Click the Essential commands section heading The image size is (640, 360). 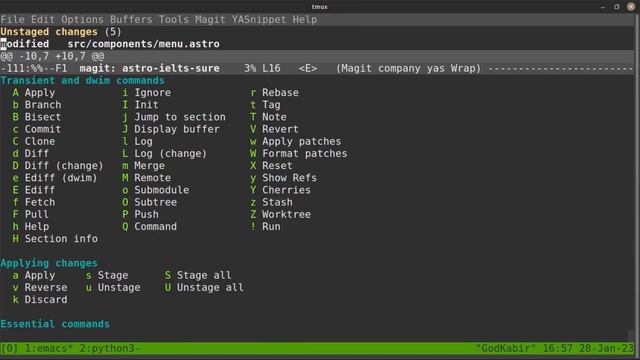pyautogui.click(x=55, y=324)
